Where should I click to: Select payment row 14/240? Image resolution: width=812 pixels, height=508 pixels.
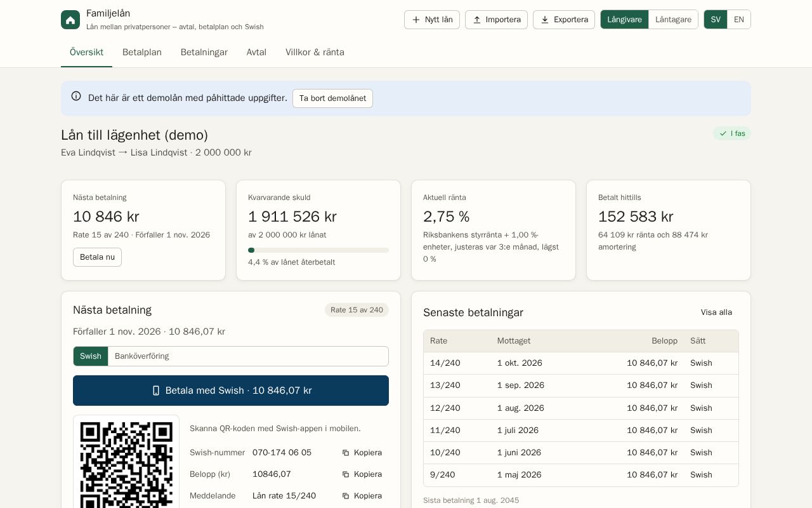(581, 363)
